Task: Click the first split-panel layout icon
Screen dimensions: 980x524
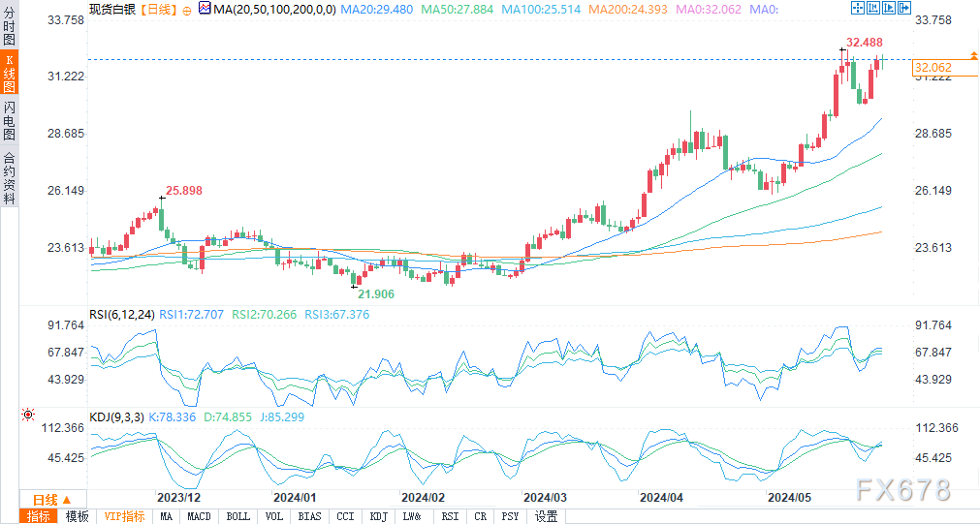Action: click(874, 8)
